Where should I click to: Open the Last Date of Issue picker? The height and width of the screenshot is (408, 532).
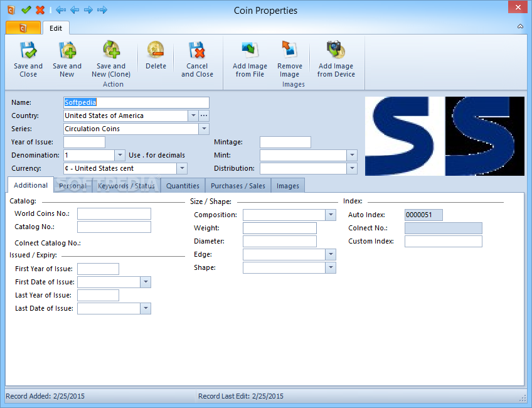146,309
